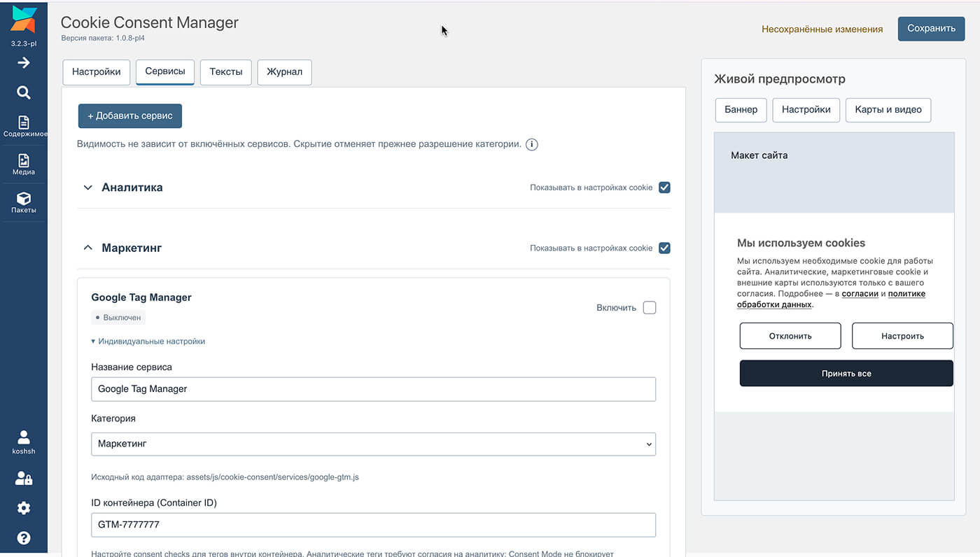
Task: Select the Сервисы tab
Action: click(165, 71)
